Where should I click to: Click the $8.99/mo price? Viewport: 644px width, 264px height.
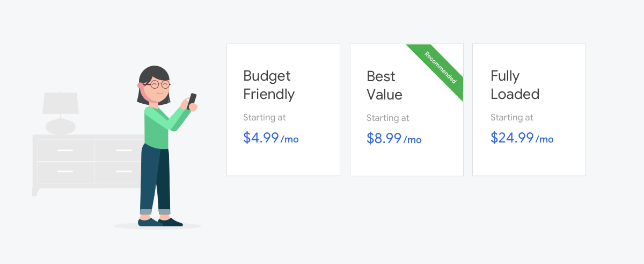point(394,138)
